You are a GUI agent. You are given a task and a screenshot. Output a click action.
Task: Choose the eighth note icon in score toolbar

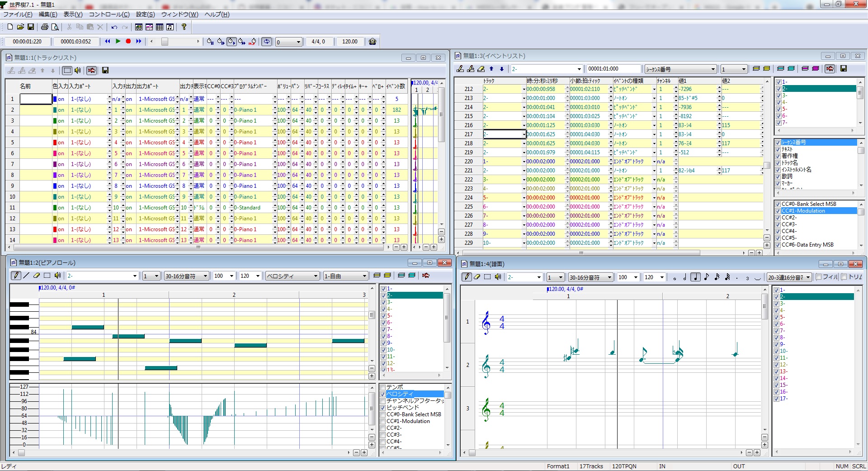point(706,277)
